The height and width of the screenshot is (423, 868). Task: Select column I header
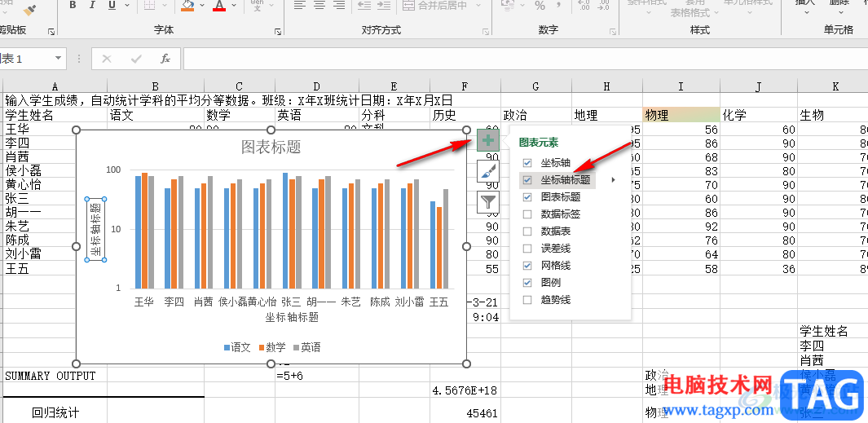click(x=681, y=86)
